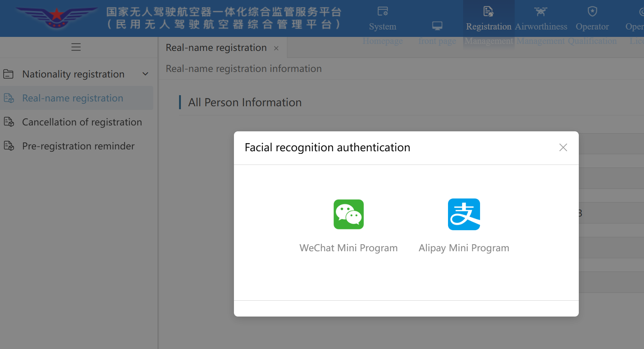Click All Person Information heading
This screenshot has height=349, width=644.
point(245,102)
